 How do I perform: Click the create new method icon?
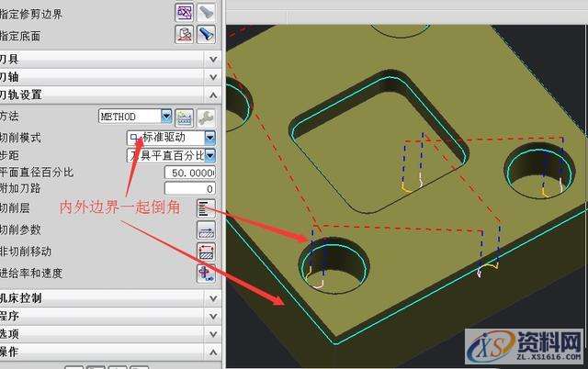185,117
